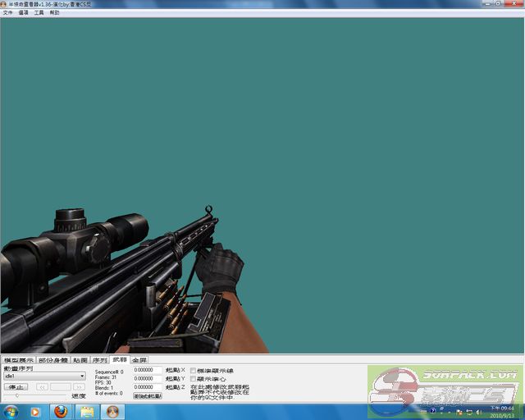Viewport: 525px width, 420px height.
Task: Open the 文件 (File) menu
Action: click(8, 13)
